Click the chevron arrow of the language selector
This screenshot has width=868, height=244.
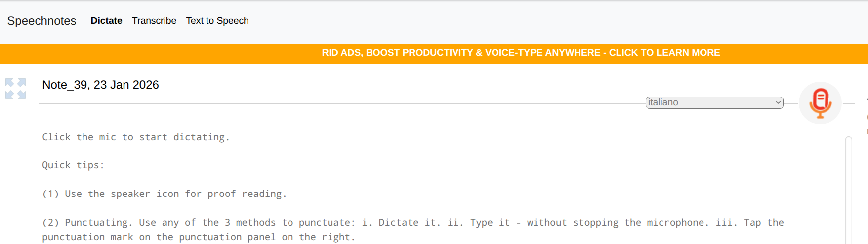778,102
